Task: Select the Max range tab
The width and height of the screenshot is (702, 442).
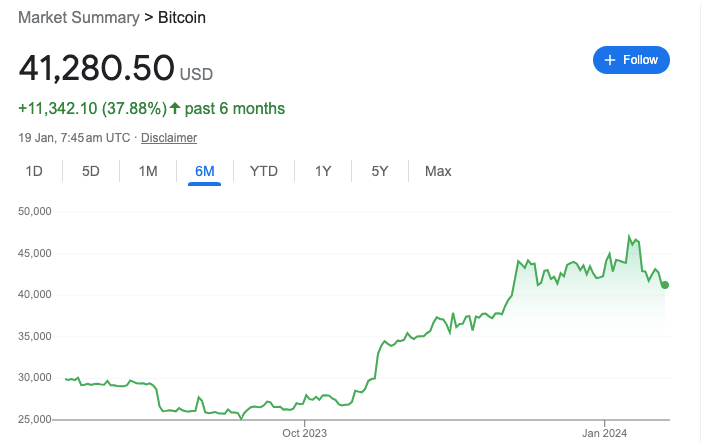Action: click(438, 171)
